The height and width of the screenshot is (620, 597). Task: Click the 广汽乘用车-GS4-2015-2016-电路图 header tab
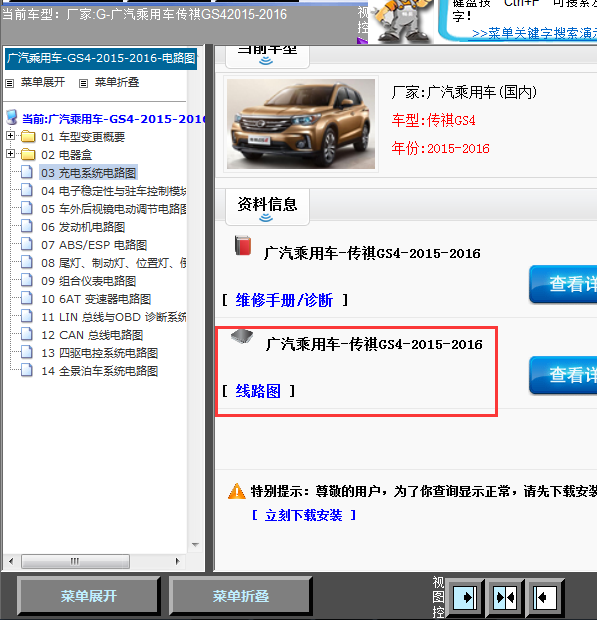[x=101, y=59]
